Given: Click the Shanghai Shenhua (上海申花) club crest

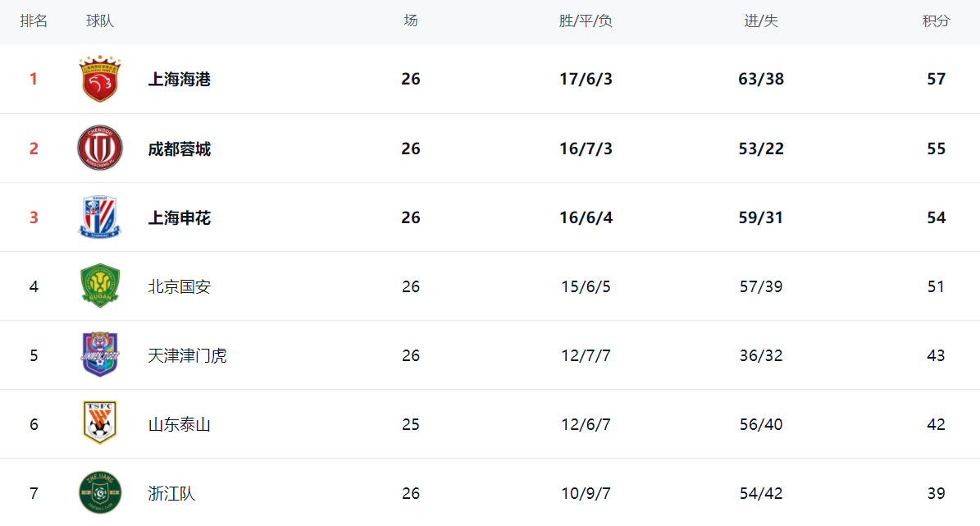Looking at the screenshot, I should pos(99,217).
